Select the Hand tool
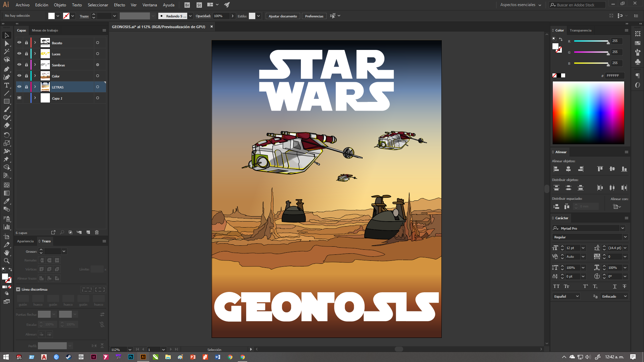644x362 pixels. click(x=6, y=253)
